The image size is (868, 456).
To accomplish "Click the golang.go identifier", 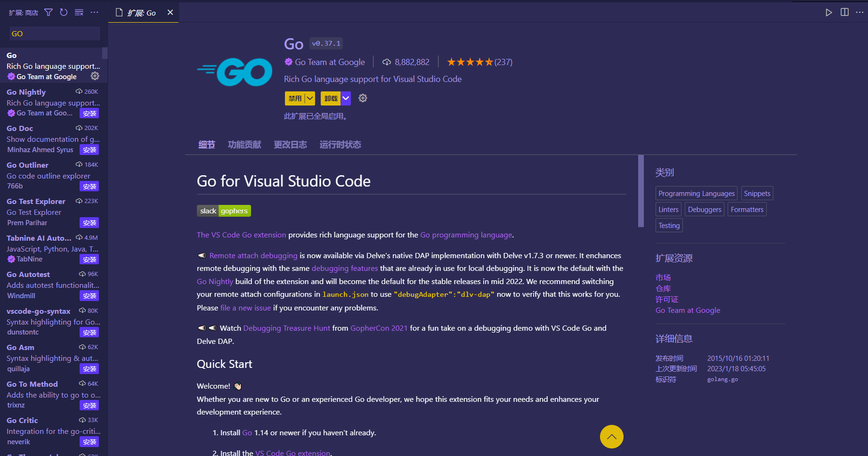I will tap(722, 379).
